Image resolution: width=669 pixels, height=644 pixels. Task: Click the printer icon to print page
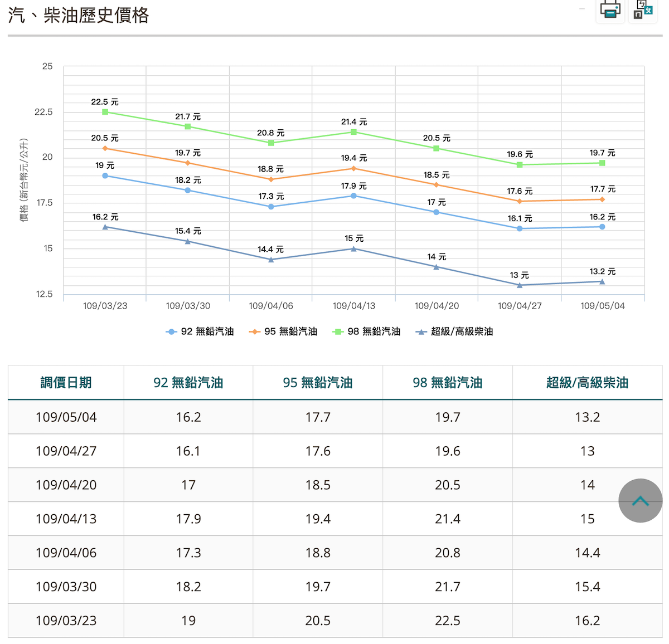tap(610, 9)
